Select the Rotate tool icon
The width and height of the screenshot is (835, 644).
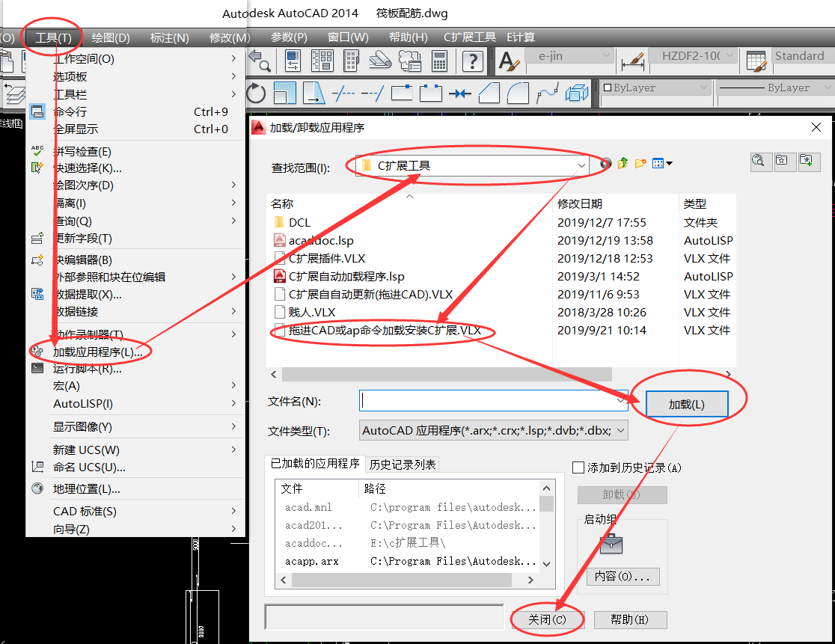[256, 93]
